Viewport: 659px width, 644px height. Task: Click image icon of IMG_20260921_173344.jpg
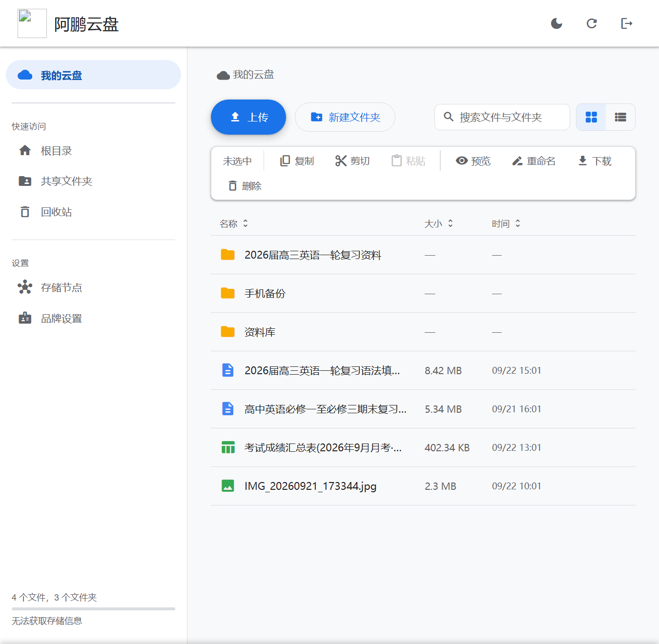click(227, 486)
